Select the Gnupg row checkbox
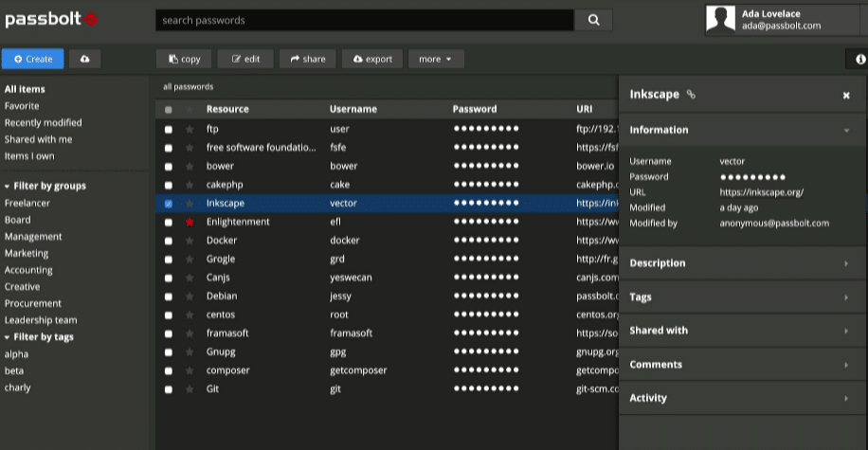This screenshot has width=868, height=450. 169,352
